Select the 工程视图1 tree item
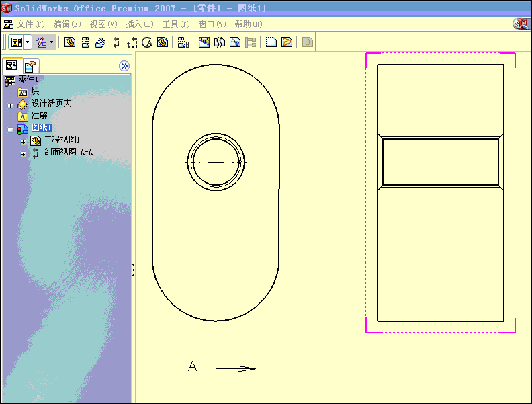Image resolution: width=532 pixels, height=404 pixels. 62,140
